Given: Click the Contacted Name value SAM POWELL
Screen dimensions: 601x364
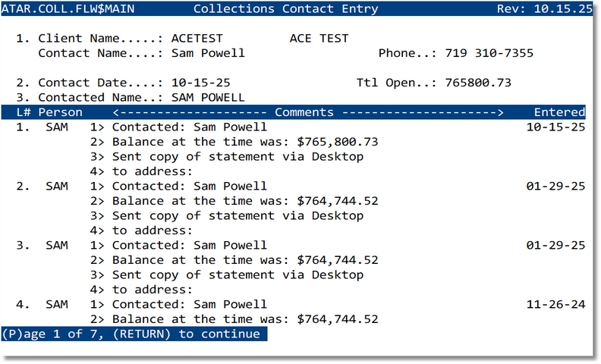Looking at the screenshot, I should [208, 97].
